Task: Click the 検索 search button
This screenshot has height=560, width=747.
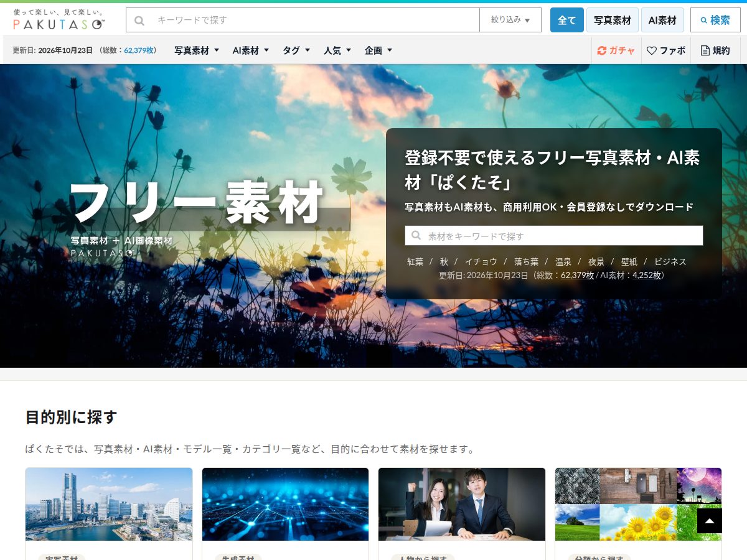Action: coord(715,20)
